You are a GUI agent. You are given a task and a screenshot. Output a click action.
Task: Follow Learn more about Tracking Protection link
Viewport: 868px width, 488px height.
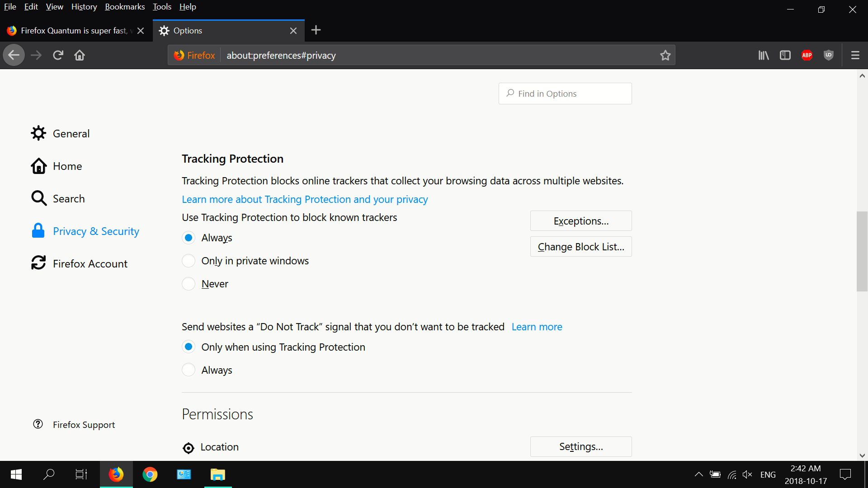click(305, 199)
